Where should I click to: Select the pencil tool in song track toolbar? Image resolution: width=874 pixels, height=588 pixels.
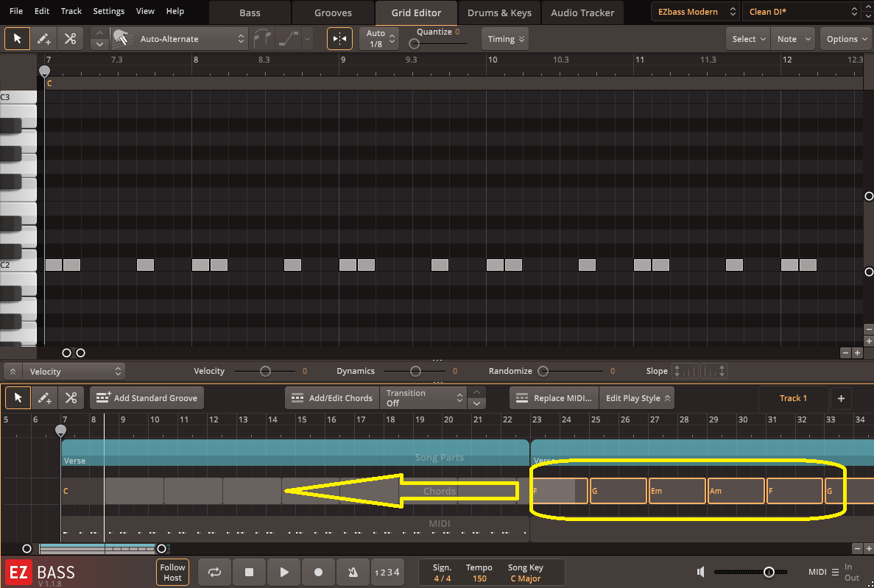click(x=44, y=398)
